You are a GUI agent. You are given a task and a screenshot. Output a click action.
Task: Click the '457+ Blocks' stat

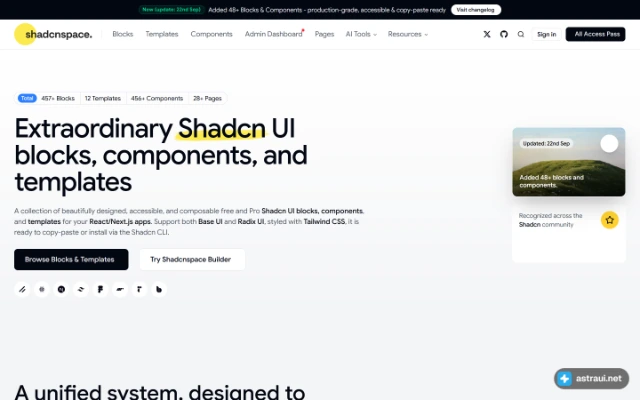tap(58, 98)
